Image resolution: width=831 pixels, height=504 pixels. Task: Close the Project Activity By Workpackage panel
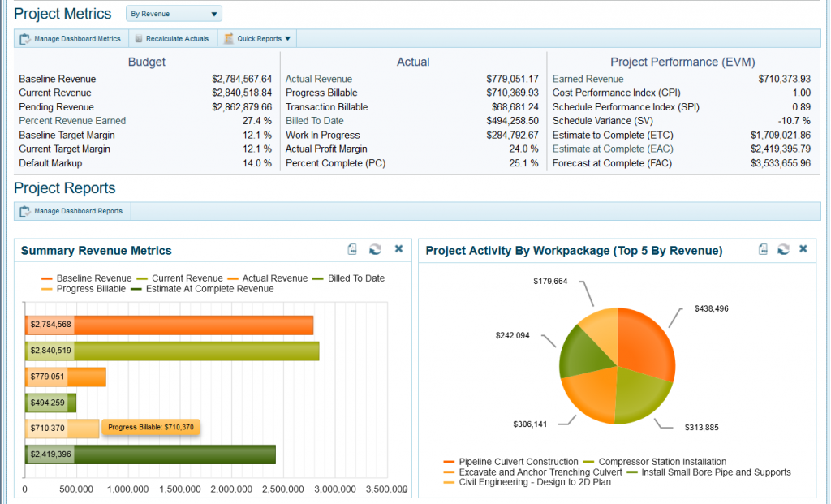[x=803, y=249]
